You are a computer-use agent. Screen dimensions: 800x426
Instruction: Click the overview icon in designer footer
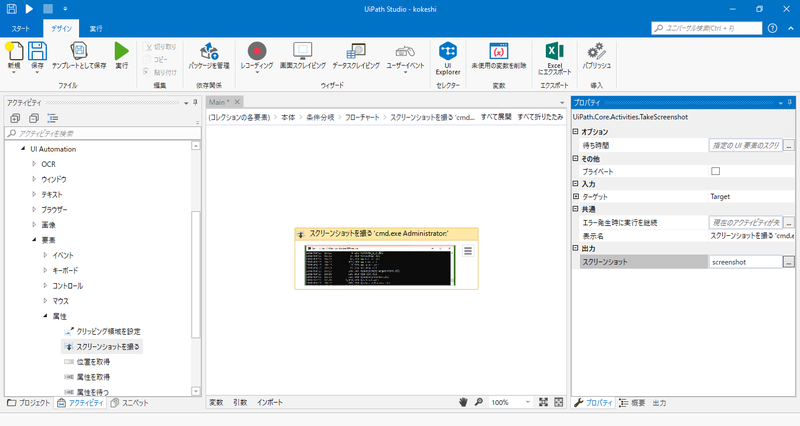(x=559, y=402)
